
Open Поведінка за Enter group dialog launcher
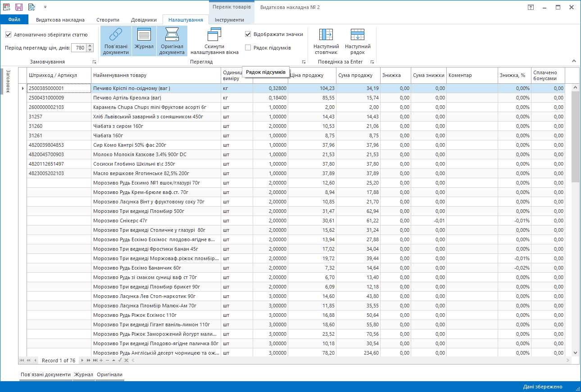pos(372,62)
